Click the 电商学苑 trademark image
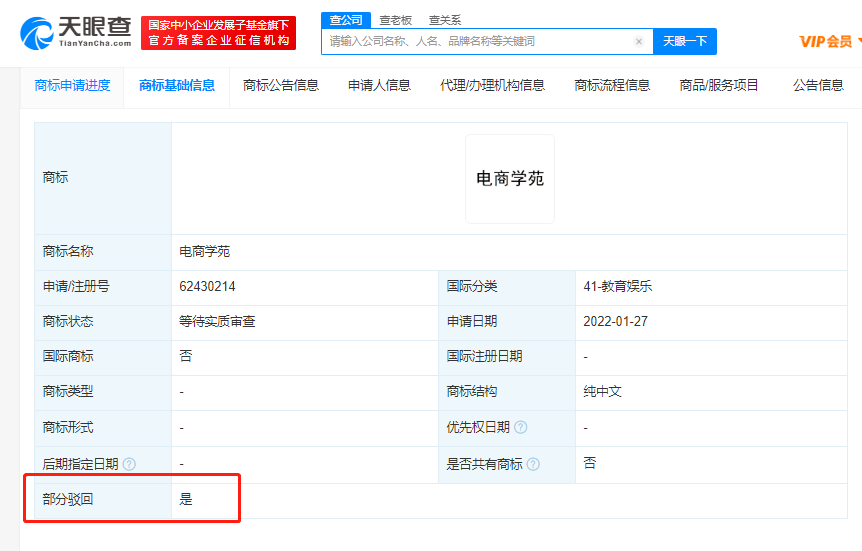The width and height of the screenshot is (862, 551). pyautogui.click(x=509, y=179)
